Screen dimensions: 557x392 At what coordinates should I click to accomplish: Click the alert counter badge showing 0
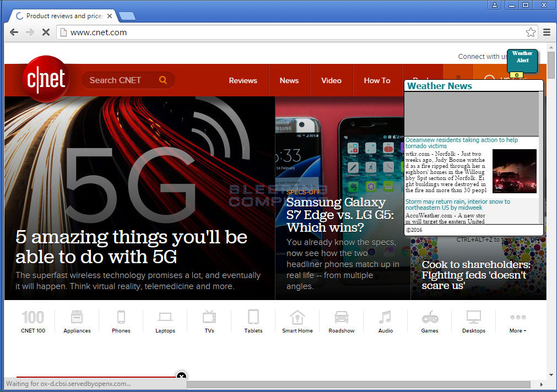(x=517, y=75)
